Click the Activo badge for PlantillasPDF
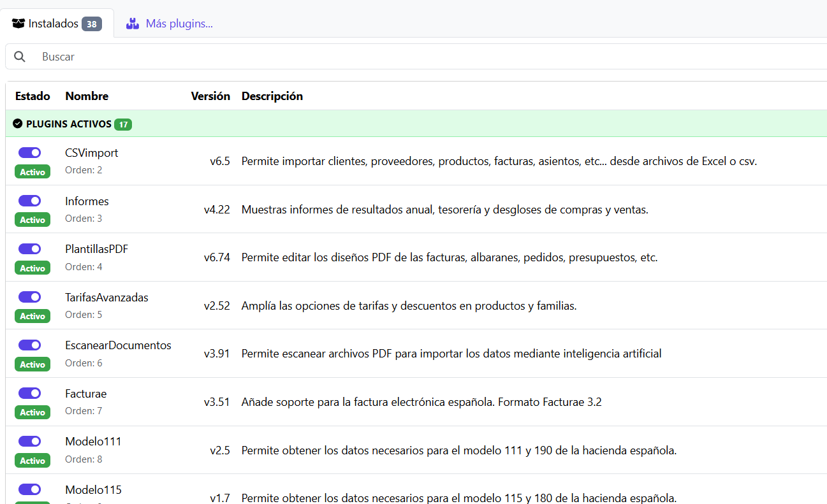The image size is (827, 504). [x=33, y=268]
